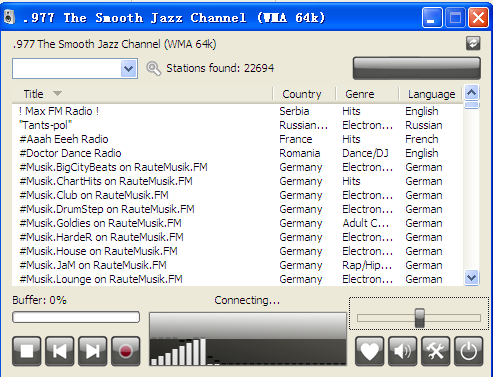
Task: Sort stations by Genre column
Action: click(367, 94)
